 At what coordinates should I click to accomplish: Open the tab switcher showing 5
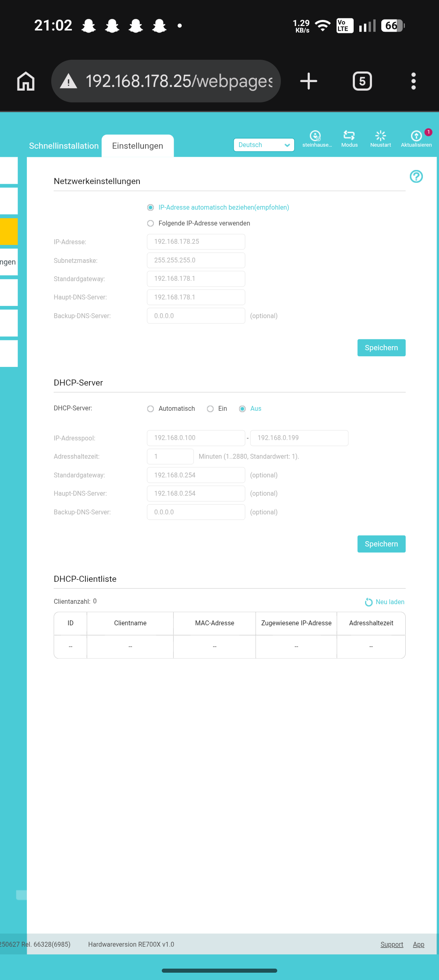point(362,81)
